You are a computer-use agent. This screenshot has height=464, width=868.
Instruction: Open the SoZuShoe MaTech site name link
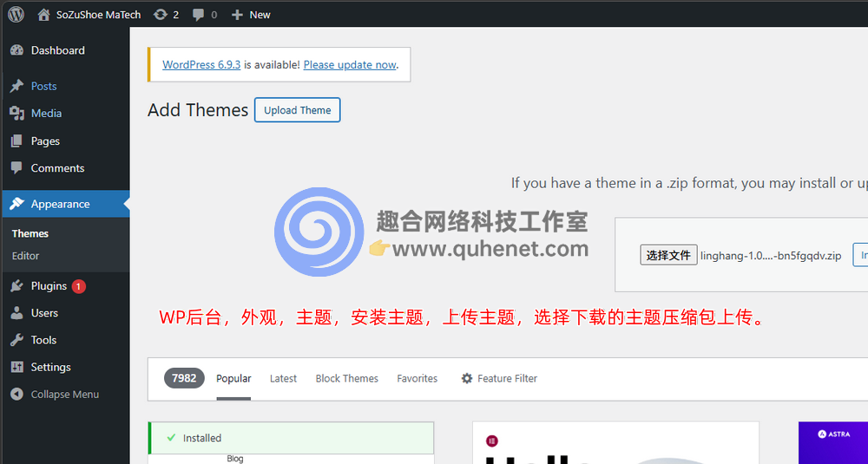99,15
